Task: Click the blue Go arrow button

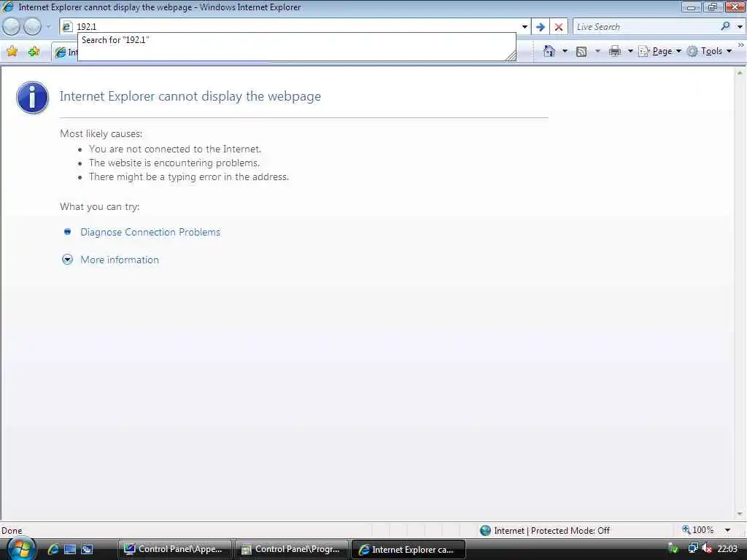Action: pos(541,27)
